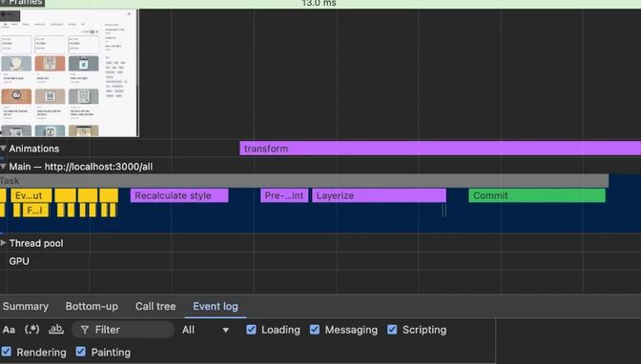The image size is (641, 364).
Task: Select the F...l function call block
Action: click(35, 211)
